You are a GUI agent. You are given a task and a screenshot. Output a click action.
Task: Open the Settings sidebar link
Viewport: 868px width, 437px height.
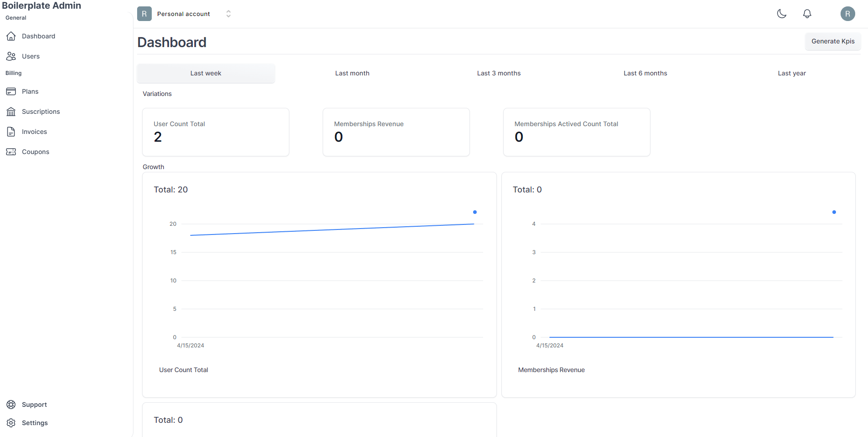(x=35, y=423)
